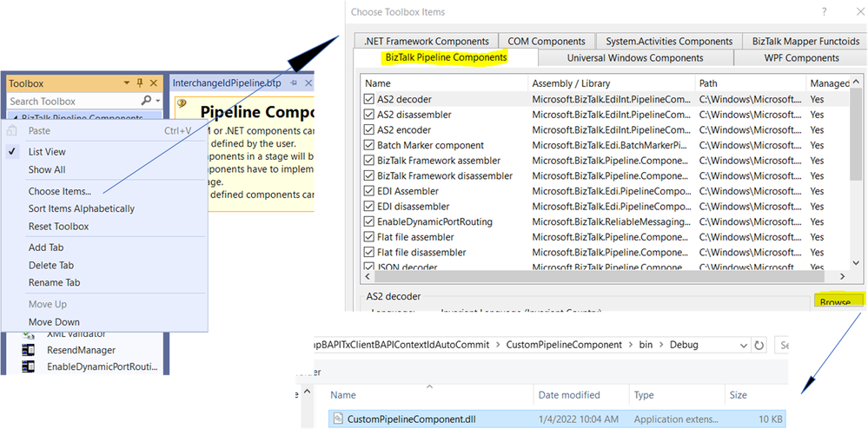Choose 'Choose Items...' from context menu

click(60, 192)
